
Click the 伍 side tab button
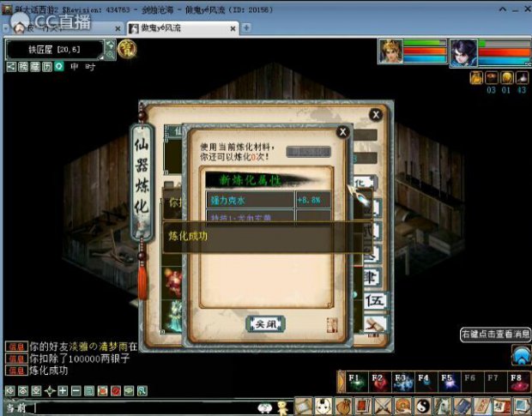tap(373, 301)
